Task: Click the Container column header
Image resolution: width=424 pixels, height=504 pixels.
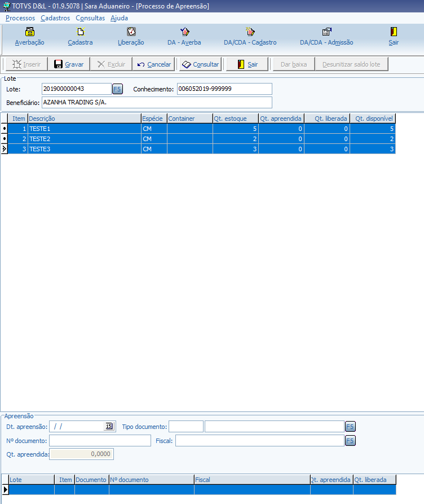Action: click(x=190, y=119)
